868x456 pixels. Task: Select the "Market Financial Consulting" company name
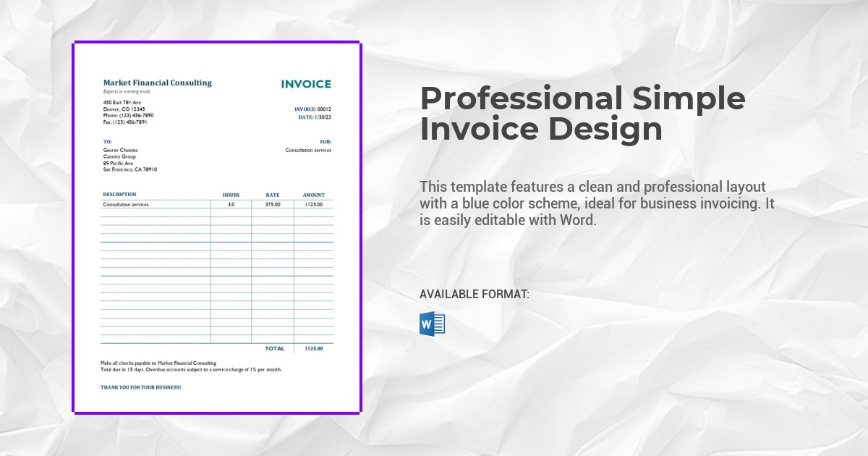click(158, 83)
